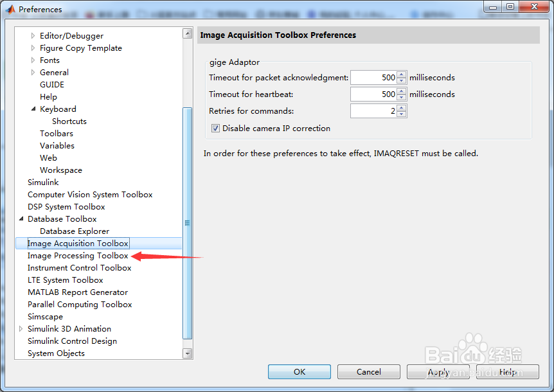Select Editor/Debugger in the tree
Screen dimensions: 554x392
pyautogui.click(x=71, y=36)
